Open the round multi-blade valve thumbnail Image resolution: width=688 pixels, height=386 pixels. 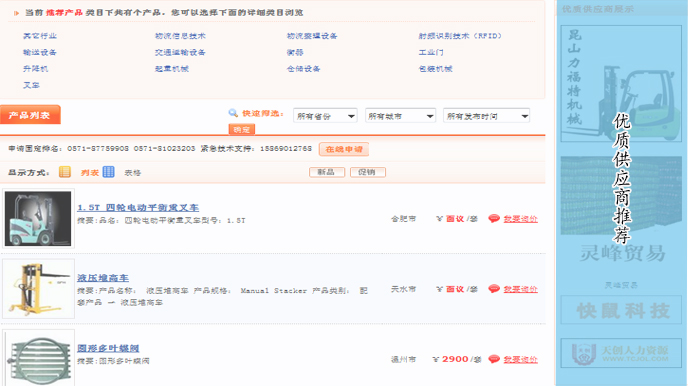[x=38, y=359]
